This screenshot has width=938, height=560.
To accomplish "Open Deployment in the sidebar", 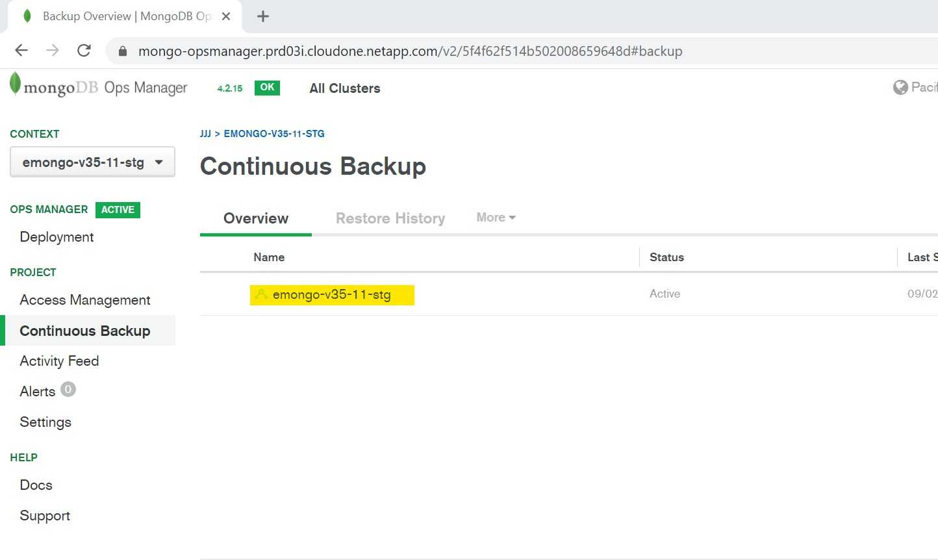I will tap(57, 237).
